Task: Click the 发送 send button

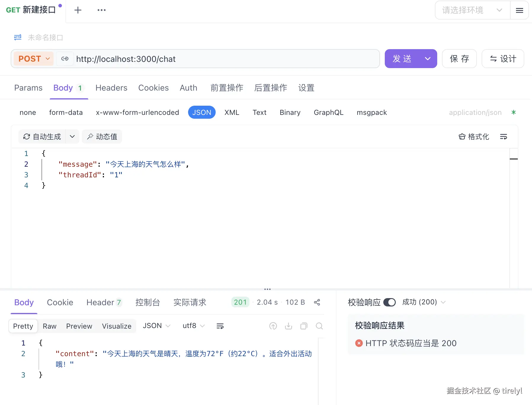Action: click(x=402, y=59)
